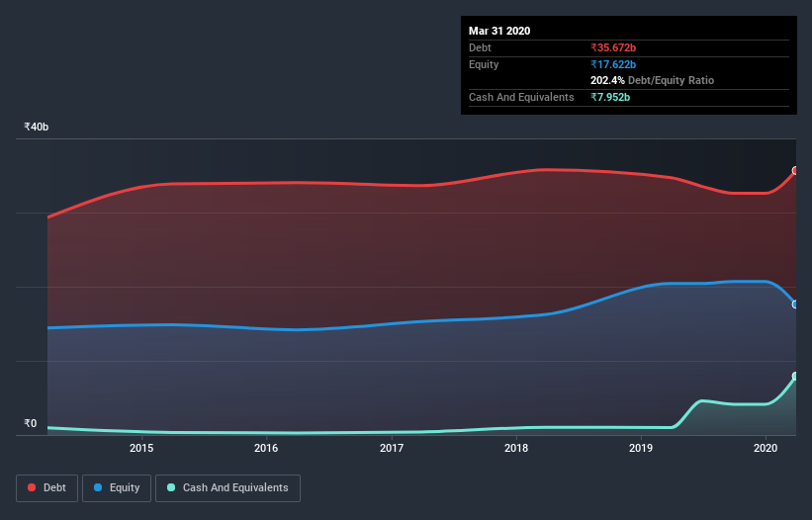Click the 2015 x-axis label
Image resolution: width=812 pixels, height=520 pixels.
[141, 448]
